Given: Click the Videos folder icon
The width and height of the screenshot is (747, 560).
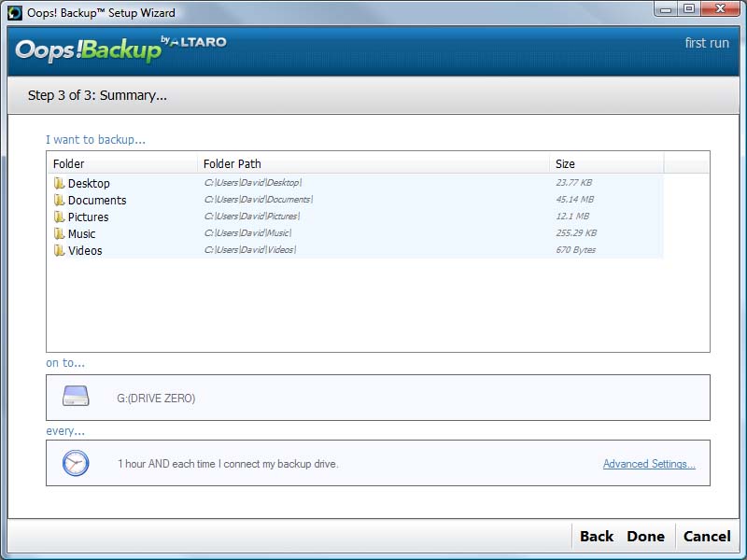Looking at the screenshot, I should [x=59, y=250].
